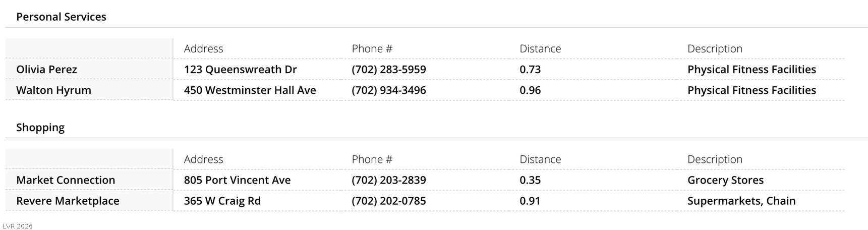Click phone number (702) 283-5959

388,70
